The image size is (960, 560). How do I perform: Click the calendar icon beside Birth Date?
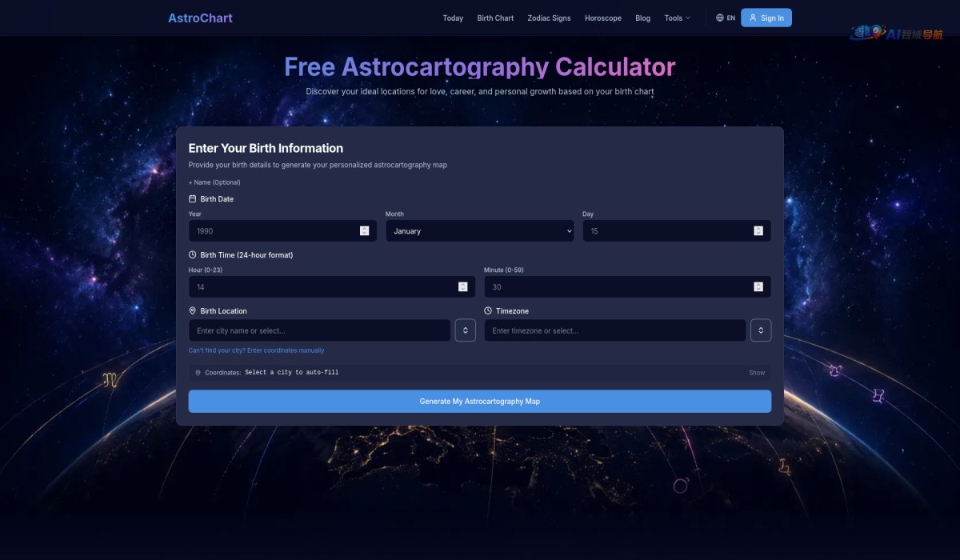[x=192, y=198]
